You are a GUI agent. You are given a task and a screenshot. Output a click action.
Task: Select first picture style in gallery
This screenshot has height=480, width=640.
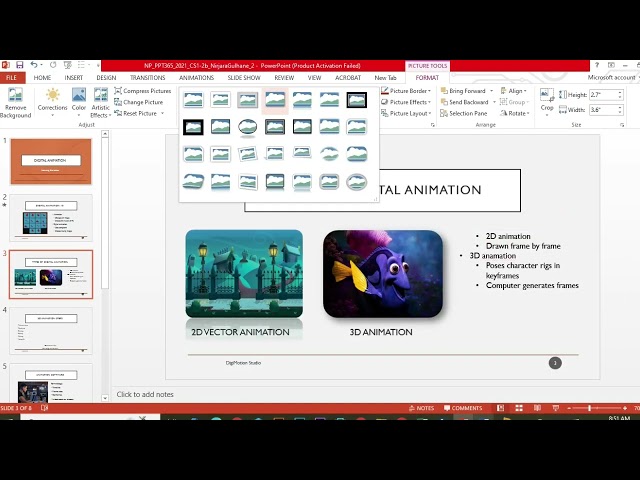pyautogui.click(x=193, y=100)
